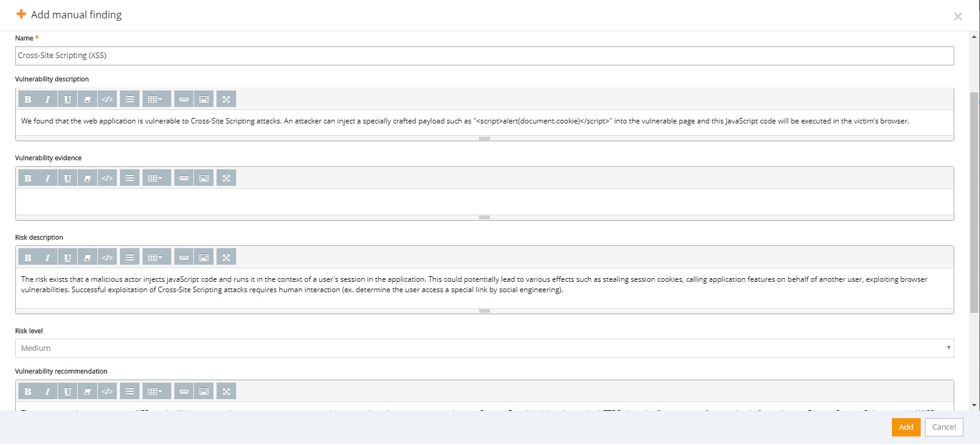Grab resize handle under Vulnerability description editor

tap(484, 138)
